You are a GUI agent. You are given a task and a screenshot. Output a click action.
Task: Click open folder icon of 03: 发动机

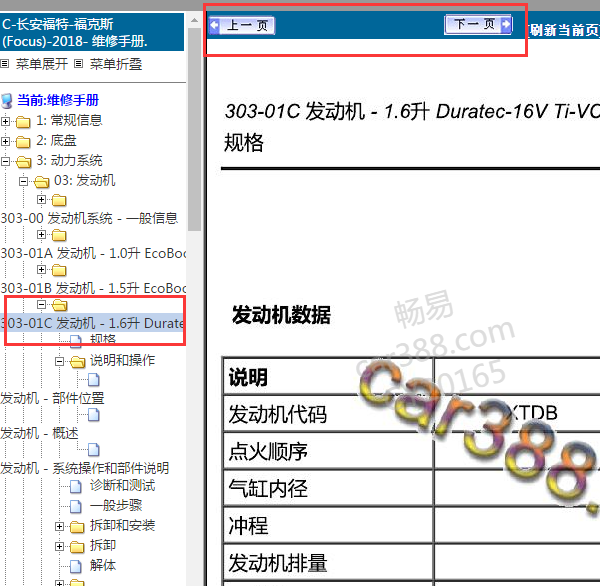point(42,181)
